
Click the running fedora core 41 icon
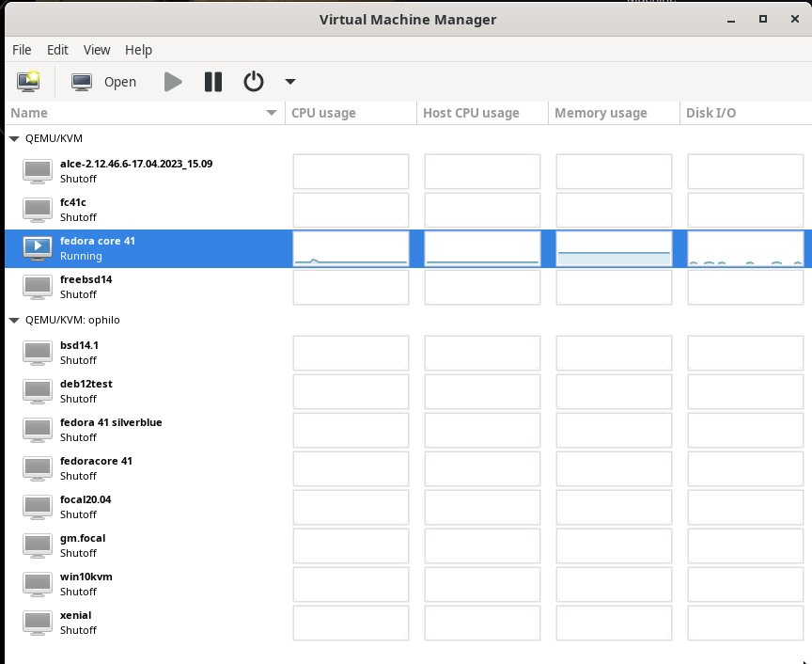pyautogui.click(x=38, y=249)
